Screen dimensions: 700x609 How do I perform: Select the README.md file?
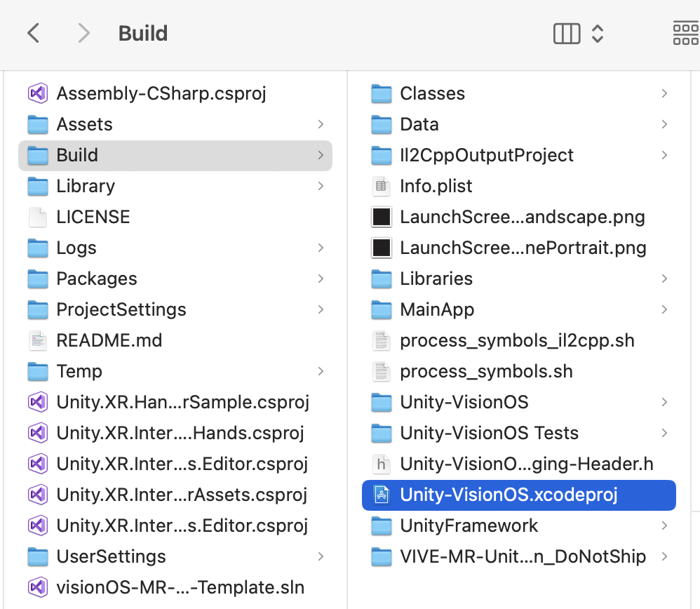click(175, 340)
